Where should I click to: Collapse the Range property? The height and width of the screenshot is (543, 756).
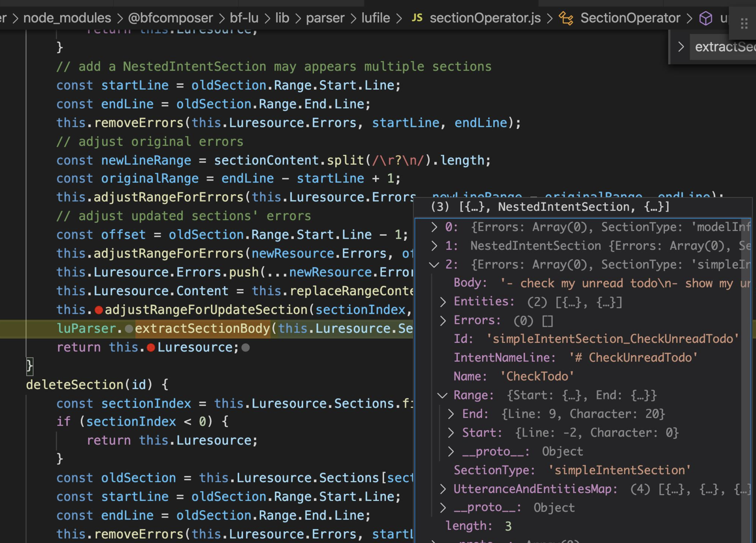pyautogui.click(x=442, y=395)
